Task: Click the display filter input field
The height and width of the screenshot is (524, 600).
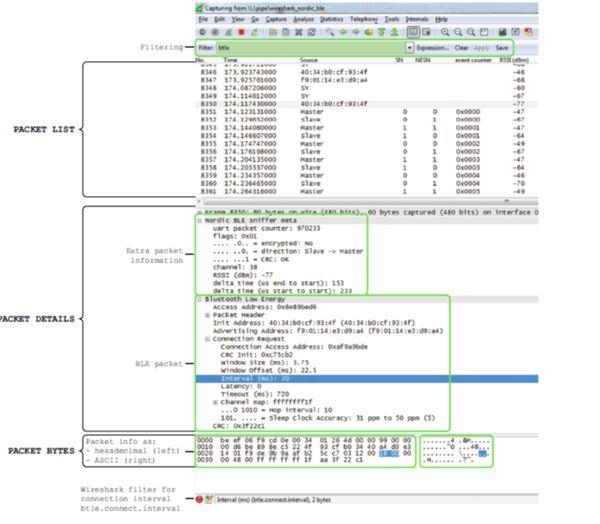Action: click(x=311, y=48)
